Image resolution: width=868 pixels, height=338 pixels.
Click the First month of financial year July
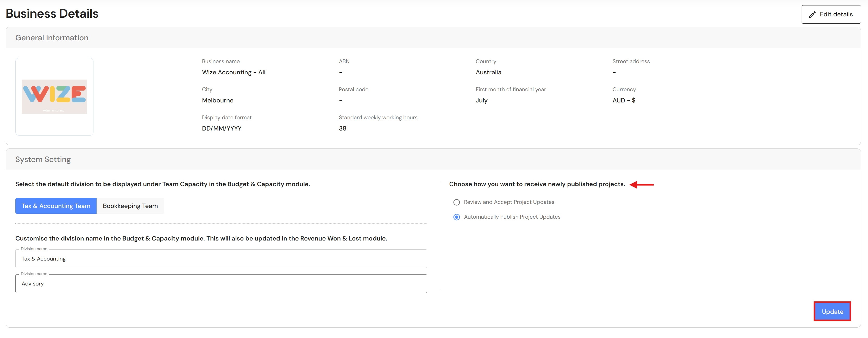click(x=481, y=101)
